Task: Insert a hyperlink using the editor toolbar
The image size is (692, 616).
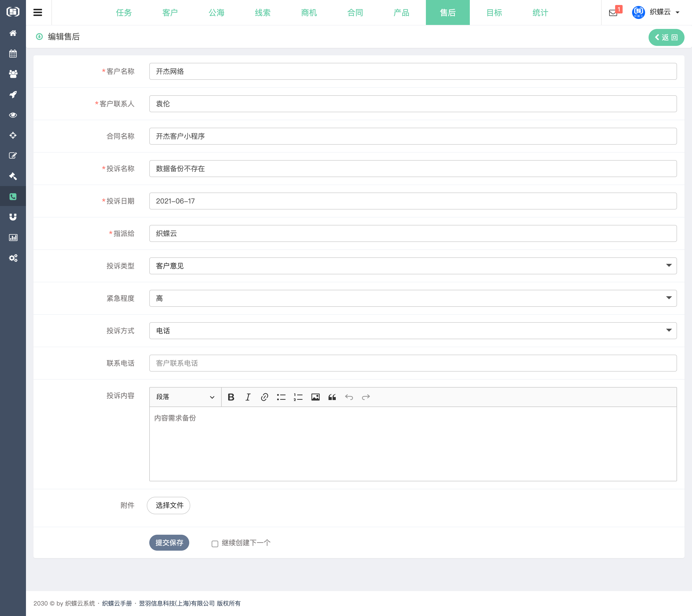Action: click(x=265, y=397)
